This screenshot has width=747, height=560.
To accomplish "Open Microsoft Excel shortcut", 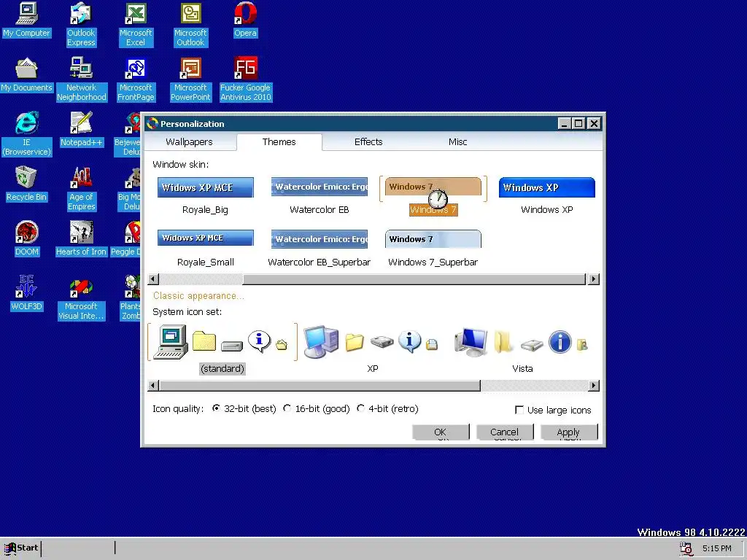I will 136,25.
